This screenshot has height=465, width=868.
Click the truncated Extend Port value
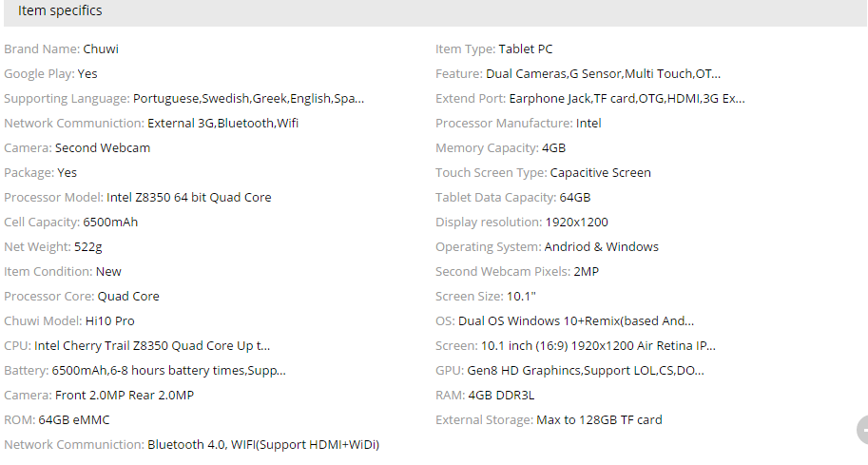click(627, 99)
